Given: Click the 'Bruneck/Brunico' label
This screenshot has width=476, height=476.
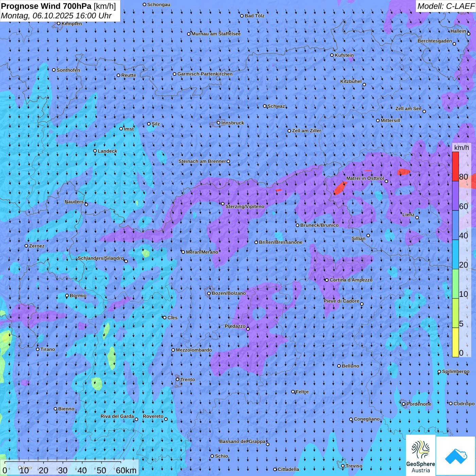Looking at the screenshot, I should pos(319,225).
